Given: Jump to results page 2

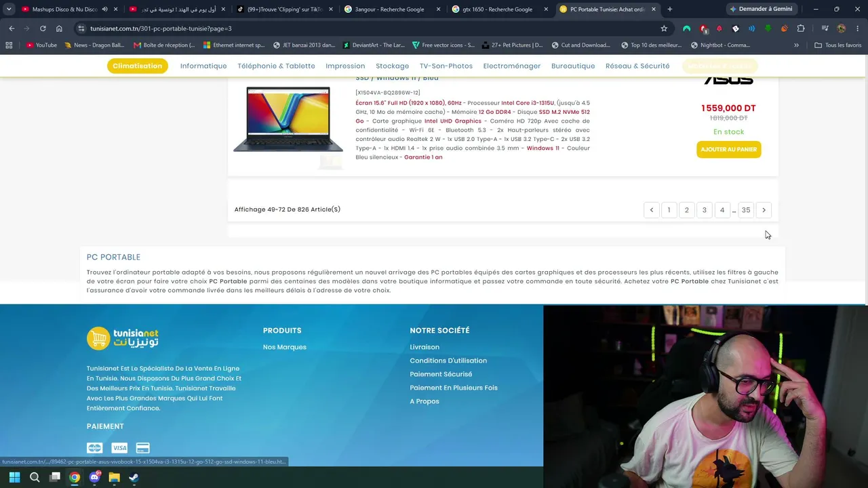Looking at the screenshot, I should coord(686,210).
